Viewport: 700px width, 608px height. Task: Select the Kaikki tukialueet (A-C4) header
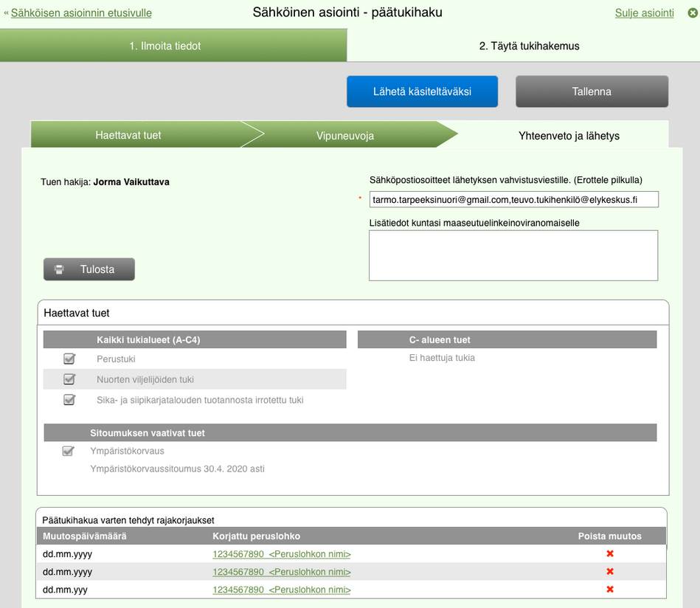tap(195, 339)
